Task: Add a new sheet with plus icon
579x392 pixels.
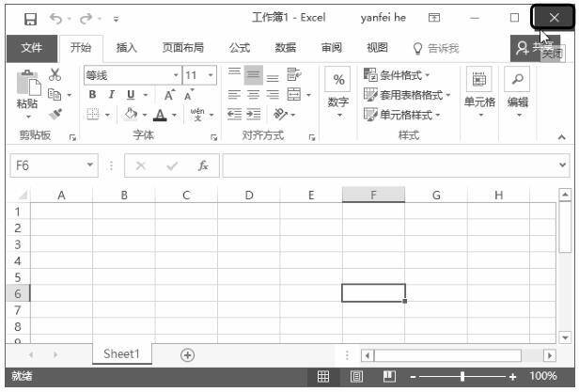Action: (x=187, y=354)
